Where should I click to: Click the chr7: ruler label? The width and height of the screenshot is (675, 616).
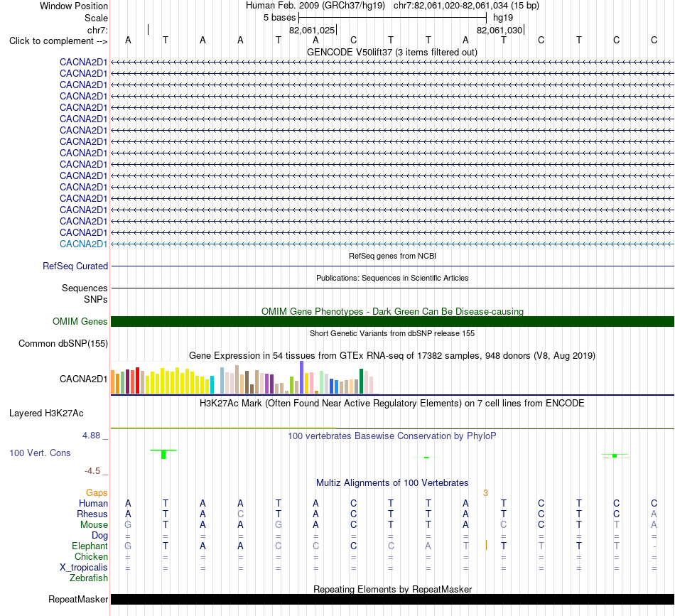(x=97, y=30)
